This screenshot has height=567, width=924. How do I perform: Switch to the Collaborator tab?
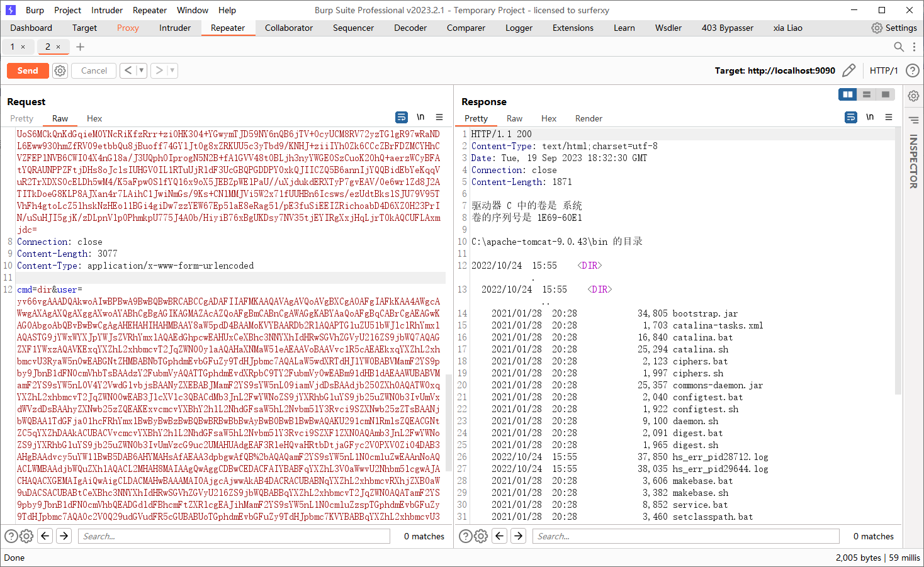pos(289,28)
